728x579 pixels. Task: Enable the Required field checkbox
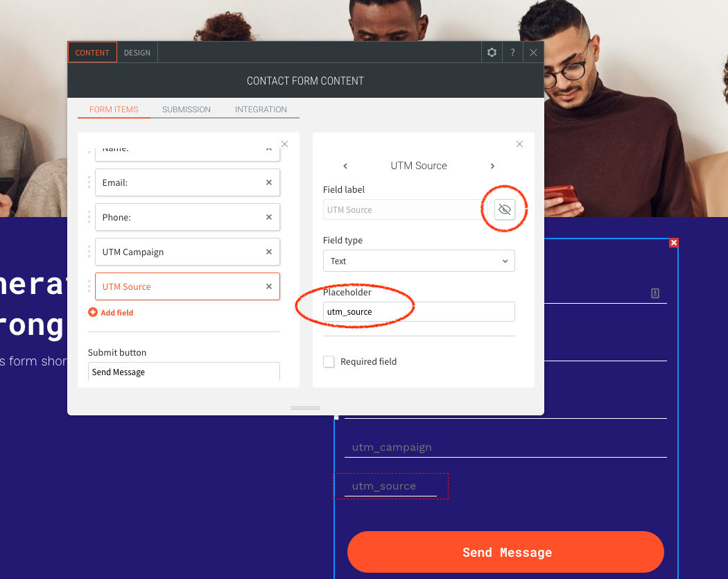pos(329,362)
